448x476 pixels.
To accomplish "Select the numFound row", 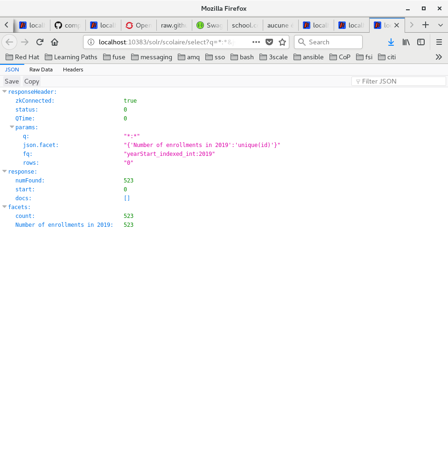I will (x=224, y=180).
